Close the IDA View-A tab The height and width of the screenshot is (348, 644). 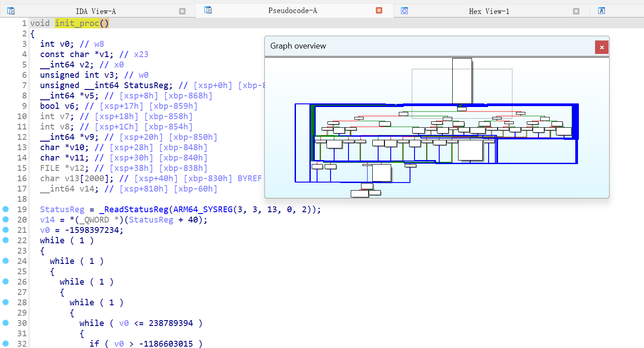click(x=182, y=11)
